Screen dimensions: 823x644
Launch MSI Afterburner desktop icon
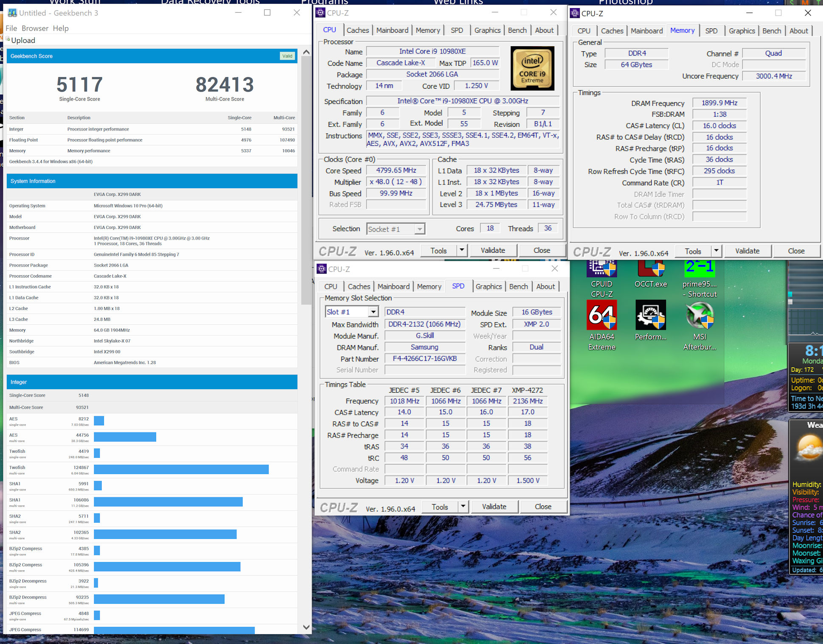700,326
